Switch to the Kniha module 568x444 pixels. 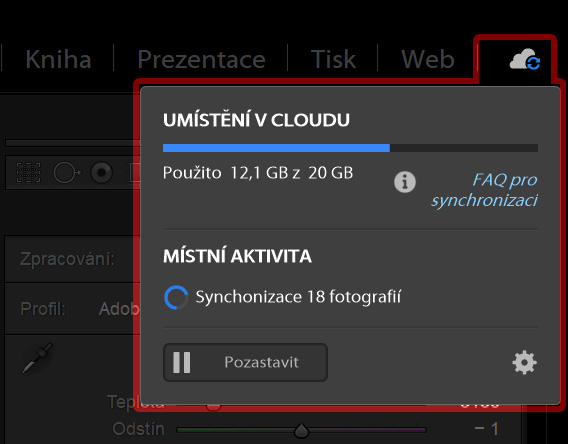tap(58, 59)
